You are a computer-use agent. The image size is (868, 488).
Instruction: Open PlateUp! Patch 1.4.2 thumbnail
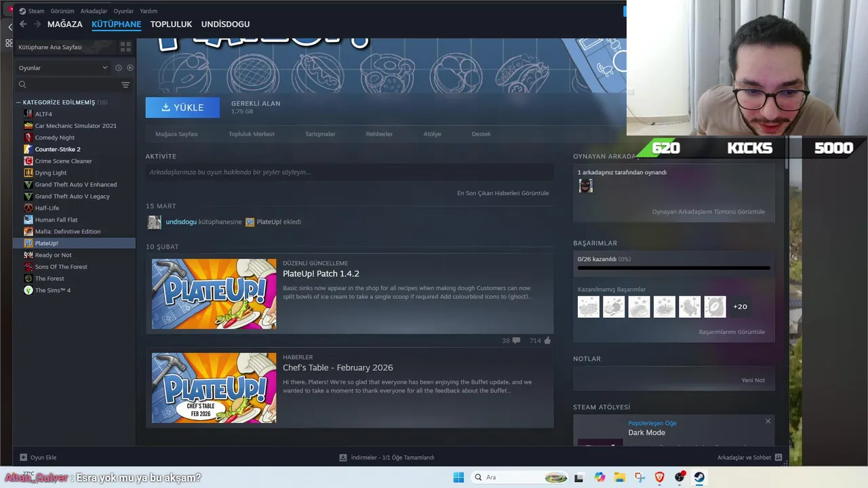click(214, 294)
